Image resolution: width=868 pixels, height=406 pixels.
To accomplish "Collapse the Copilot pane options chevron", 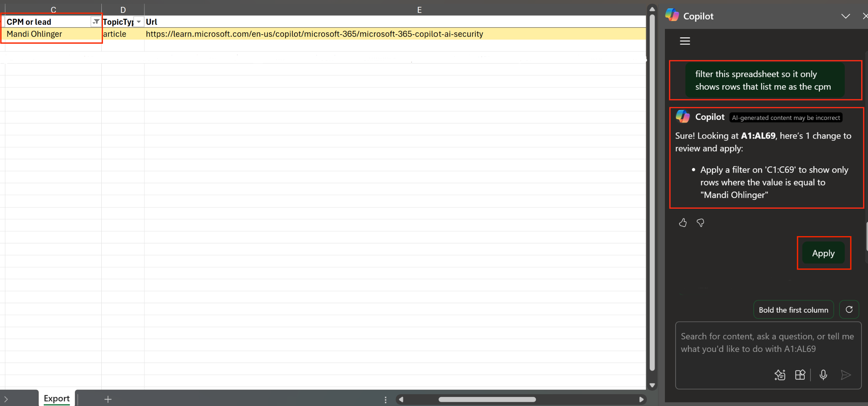I will tap(846, 16).
